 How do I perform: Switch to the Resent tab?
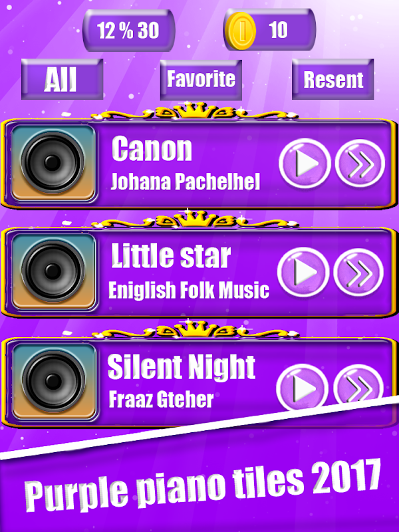(x=333, y=79)
